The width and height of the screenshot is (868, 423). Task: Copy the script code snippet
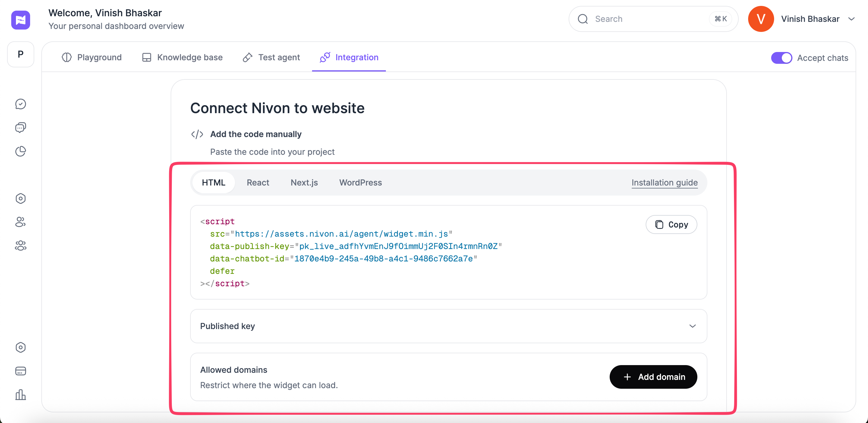(671, 224)
